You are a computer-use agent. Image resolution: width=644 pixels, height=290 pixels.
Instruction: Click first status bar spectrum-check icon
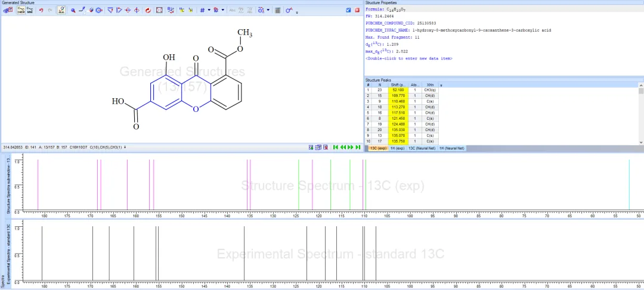pyautogui.click(x=311, y=147)
